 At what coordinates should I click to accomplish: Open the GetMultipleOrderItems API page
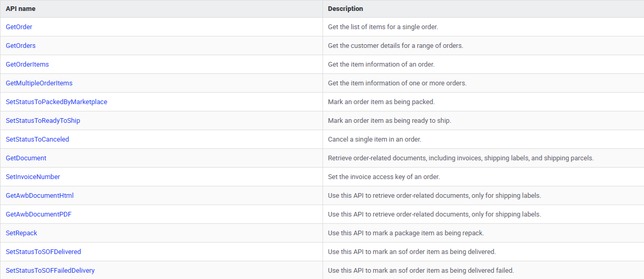click(x=39, y=83)
